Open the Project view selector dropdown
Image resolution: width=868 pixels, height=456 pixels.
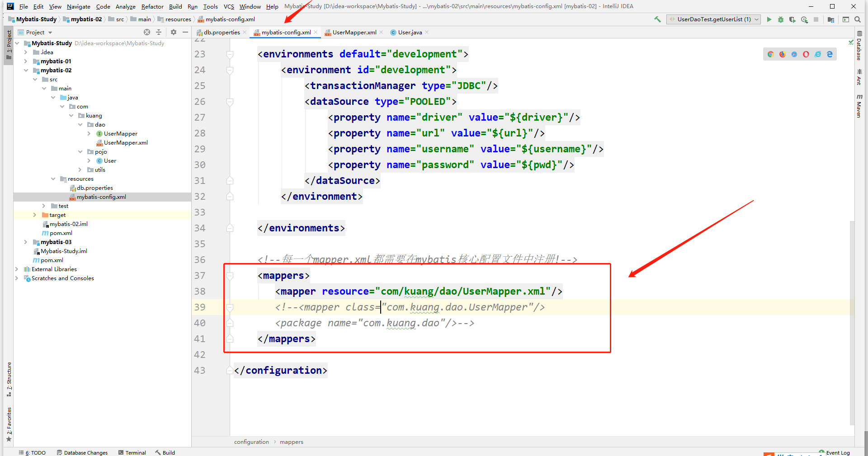35,32
